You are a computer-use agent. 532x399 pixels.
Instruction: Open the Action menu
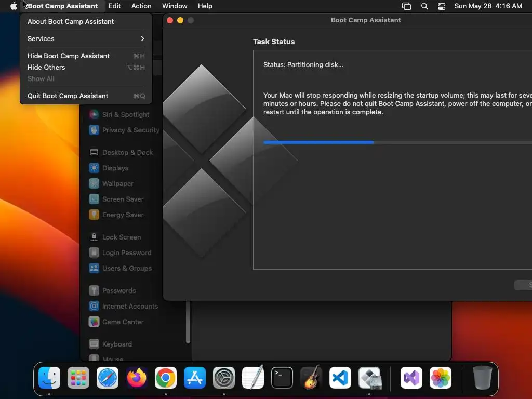click(x=141, y=6)
